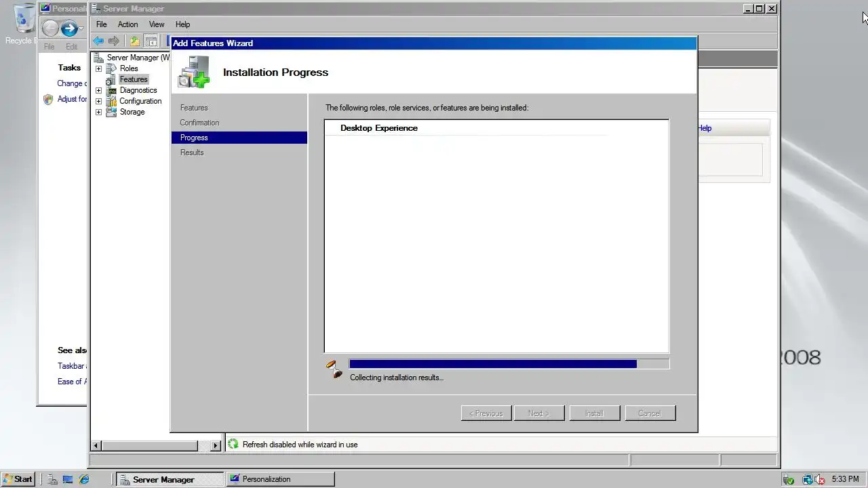Click the Diagnostics node icon in tree
This screenshot has height=488, width=868.
click(x=111, y=90)
